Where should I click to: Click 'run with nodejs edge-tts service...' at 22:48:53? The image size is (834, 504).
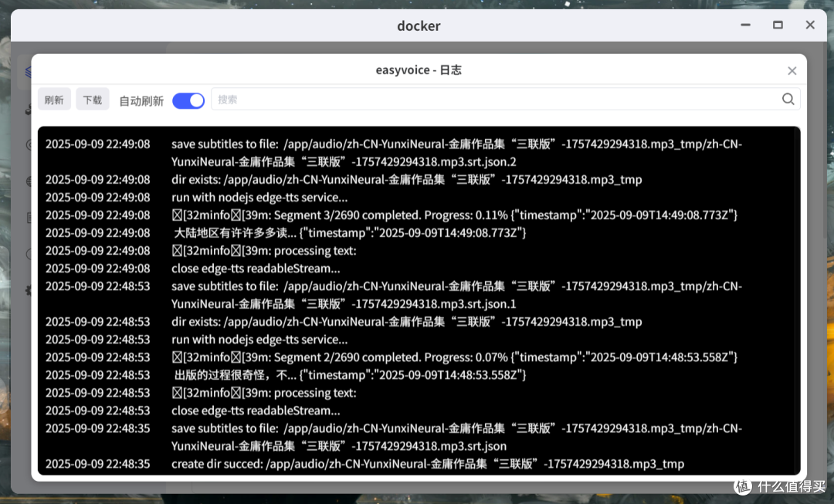click(x=259, y=340)
